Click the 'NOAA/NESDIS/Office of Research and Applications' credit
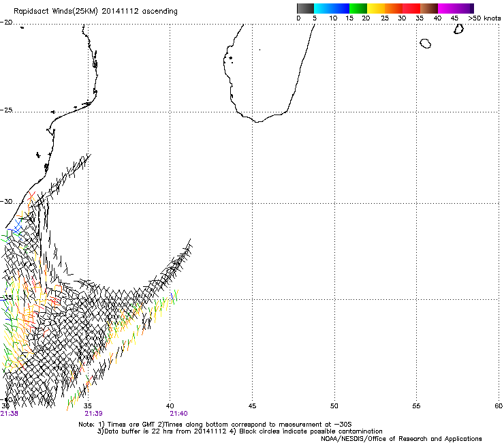Screen dimensions: 504x443 [x=401, y=439]
